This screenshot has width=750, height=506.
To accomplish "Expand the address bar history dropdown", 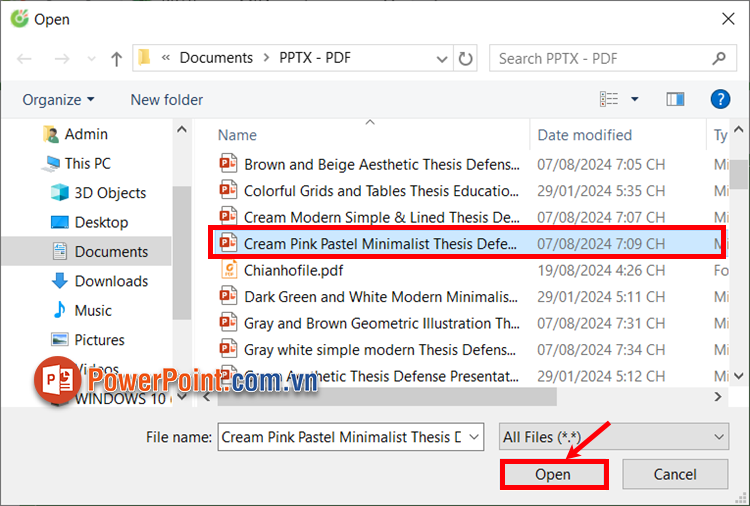I will point(442,59).
